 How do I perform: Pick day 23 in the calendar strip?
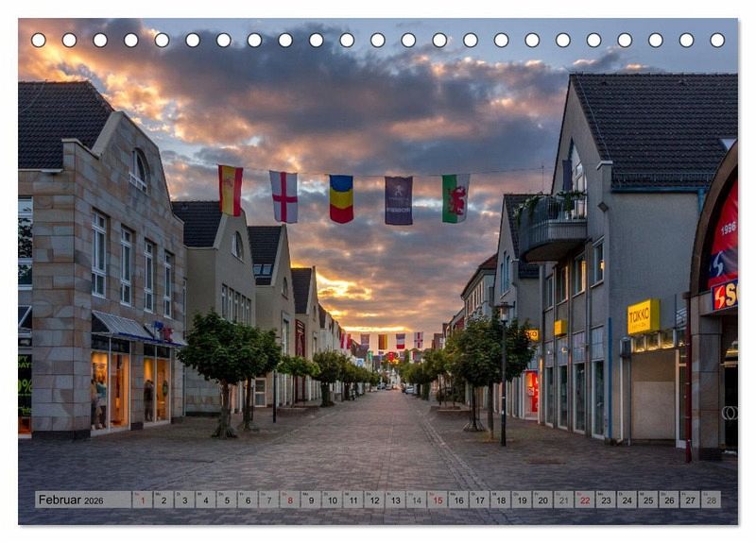coord(606,500)
